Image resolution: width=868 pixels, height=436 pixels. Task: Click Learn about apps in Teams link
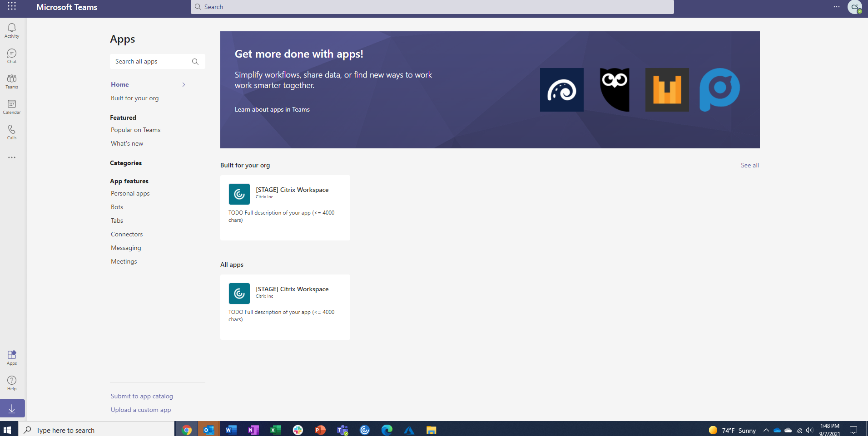click(x=272, y=109)
